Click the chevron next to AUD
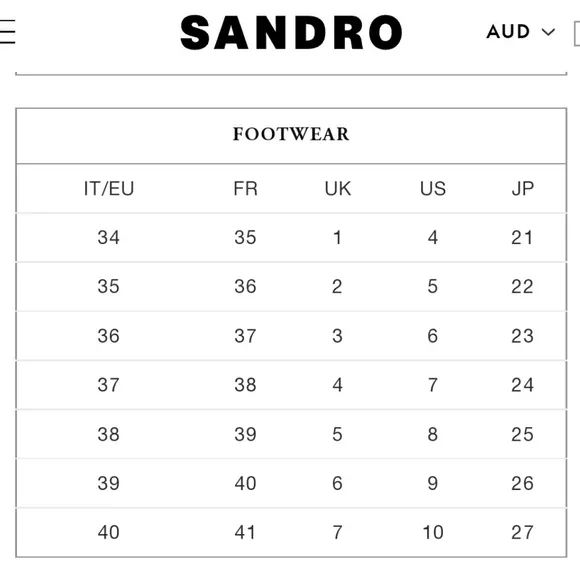The image size is (580, 580). [x=548, y=32]
